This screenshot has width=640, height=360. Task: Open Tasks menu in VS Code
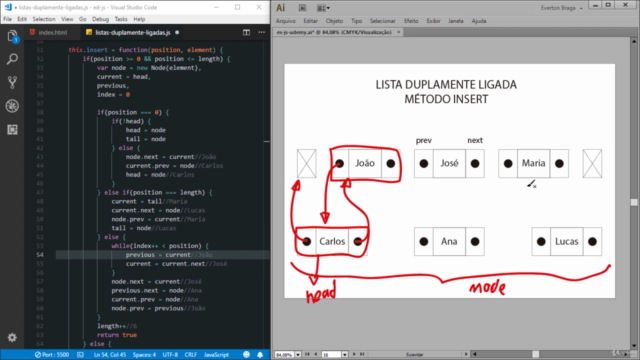tap(121, 19)
